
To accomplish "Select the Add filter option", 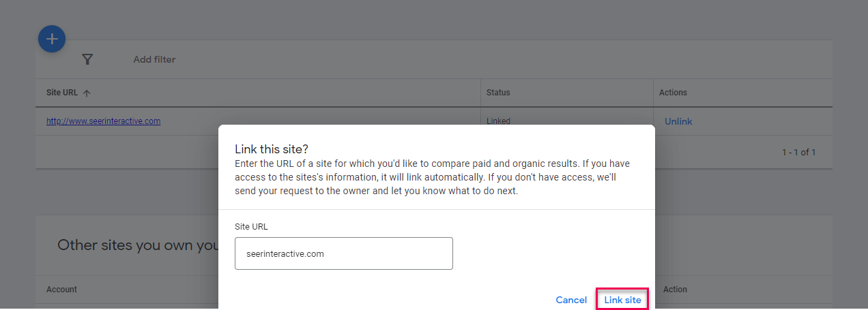I will coord(154,59).
